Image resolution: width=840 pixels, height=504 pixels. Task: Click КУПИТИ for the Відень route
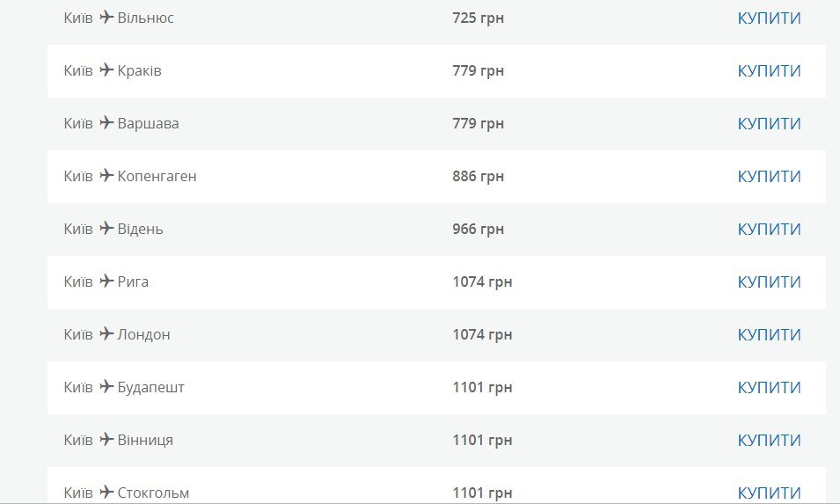tap(769, 229)
